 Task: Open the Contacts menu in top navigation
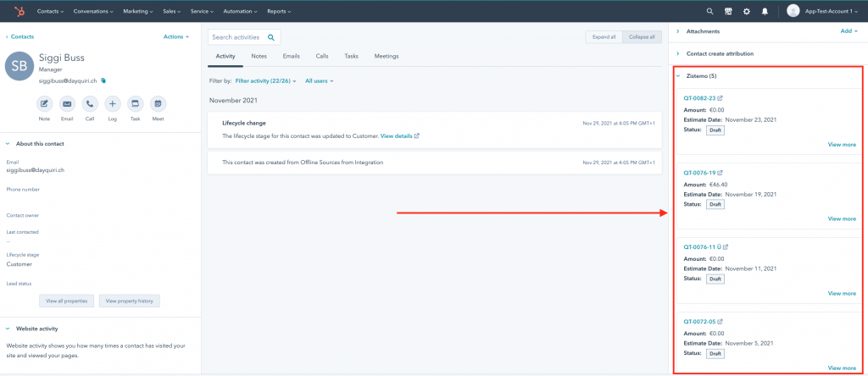click(50, 11)
